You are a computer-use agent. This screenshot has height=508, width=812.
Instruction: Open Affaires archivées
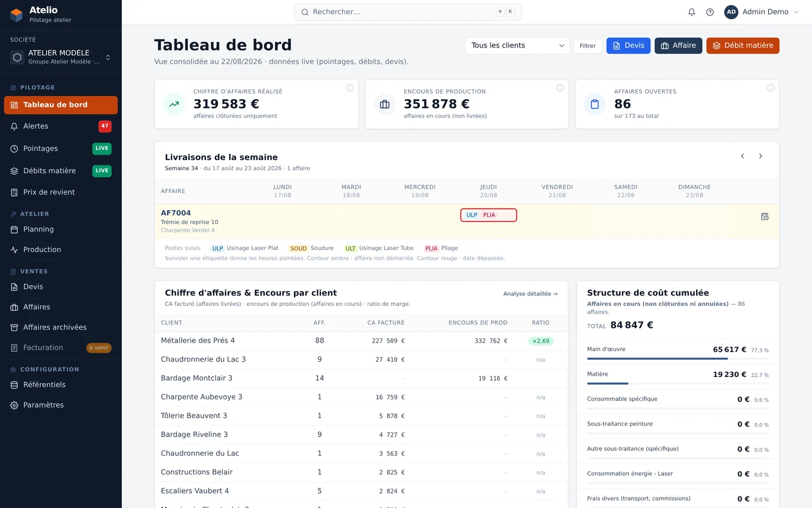pos(61,327)
